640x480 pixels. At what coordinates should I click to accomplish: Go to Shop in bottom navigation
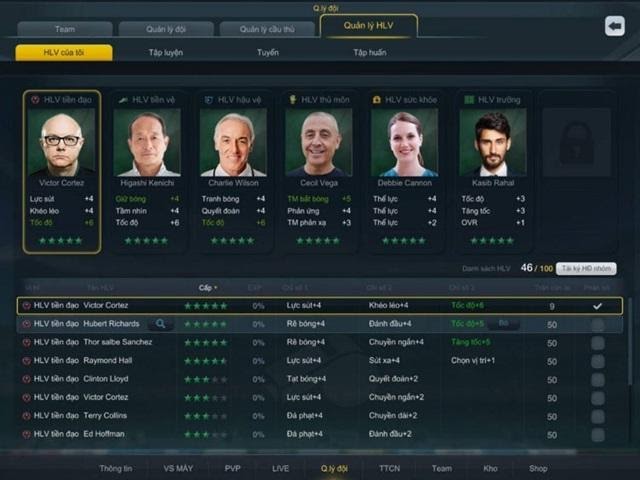point(538,468)
